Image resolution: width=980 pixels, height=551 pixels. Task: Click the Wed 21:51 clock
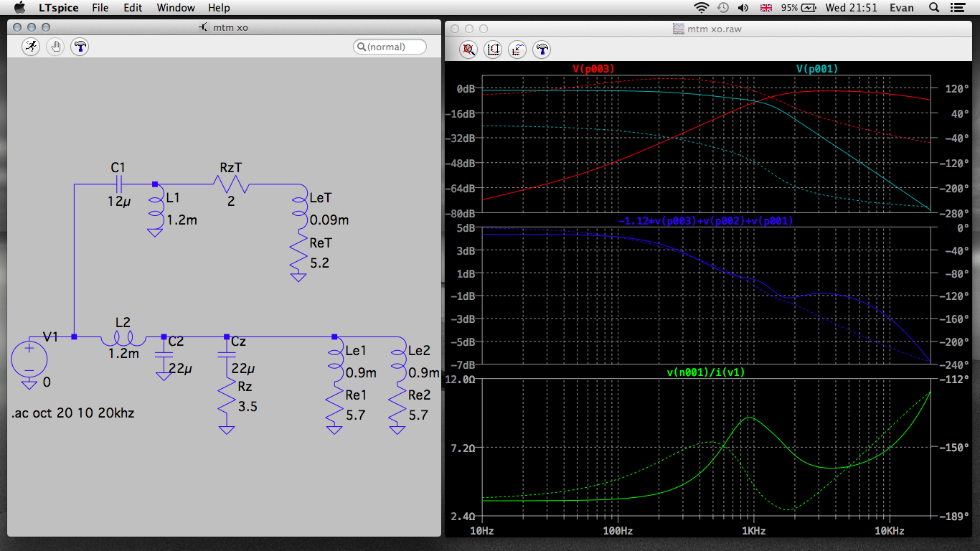(x=852, y=8)
